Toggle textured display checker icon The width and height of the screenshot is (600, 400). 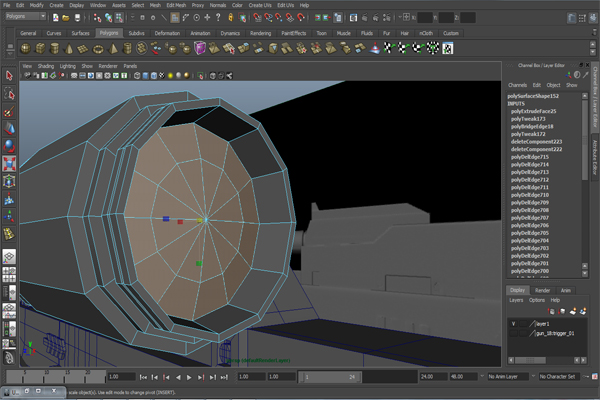point(162,76)
